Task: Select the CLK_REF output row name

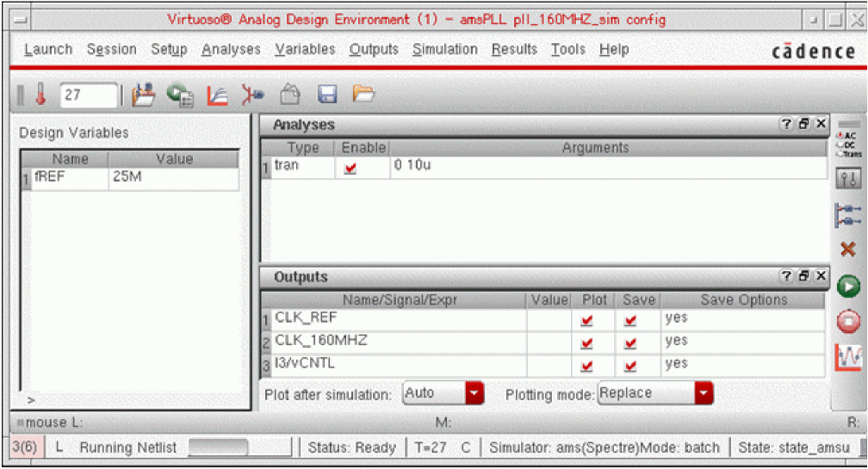Action: (x=399, y=319)
